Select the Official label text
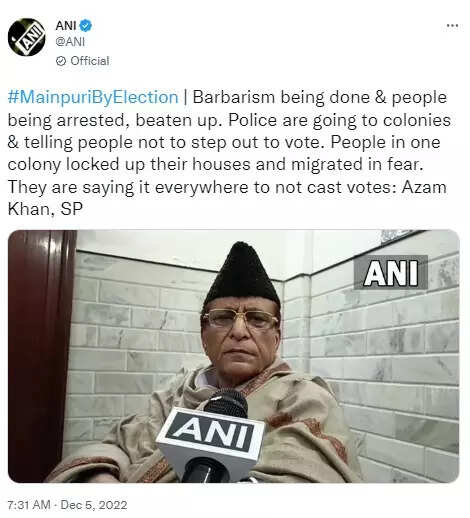This screenshot has height=518, width=470. point(90,61)
